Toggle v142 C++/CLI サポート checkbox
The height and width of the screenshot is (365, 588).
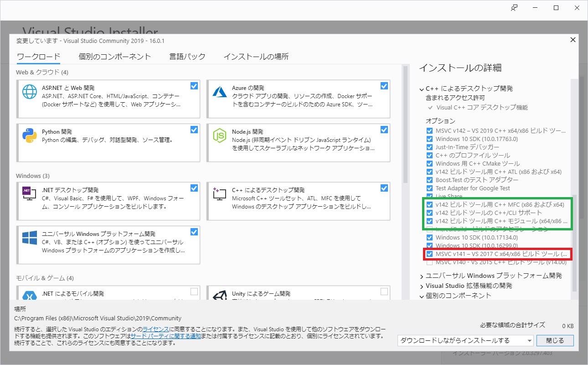[x=429, y=213]
